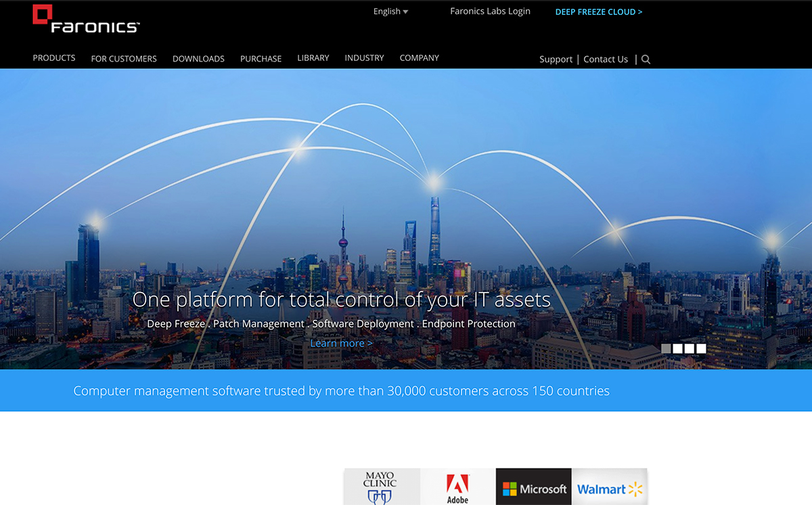Select the third carousel slide indicator
Image resolution: width=812 pixels, height=505 pixels.
click(x=689, y=349)
